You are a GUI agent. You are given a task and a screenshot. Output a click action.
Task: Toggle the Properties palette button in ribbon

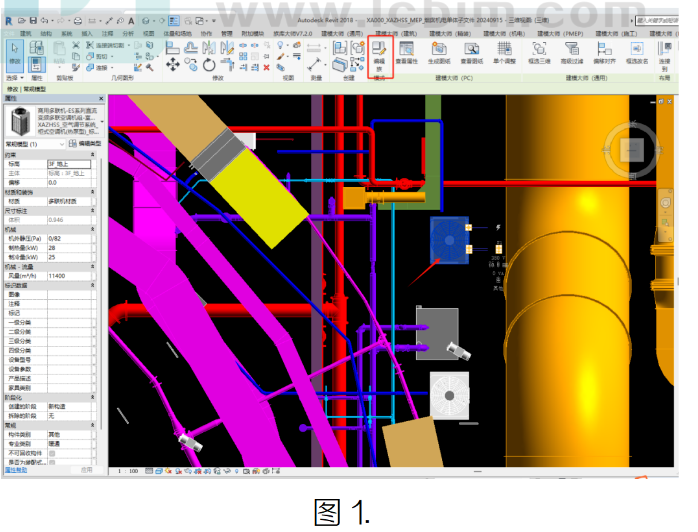tap(37, 65)
